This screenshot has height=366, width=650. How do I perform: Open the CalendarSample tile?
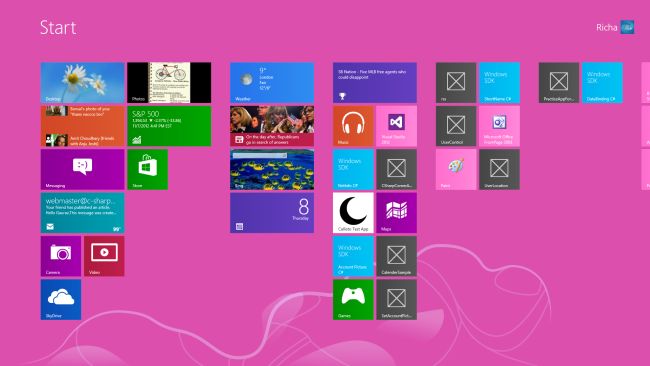[x=396, y=256]
